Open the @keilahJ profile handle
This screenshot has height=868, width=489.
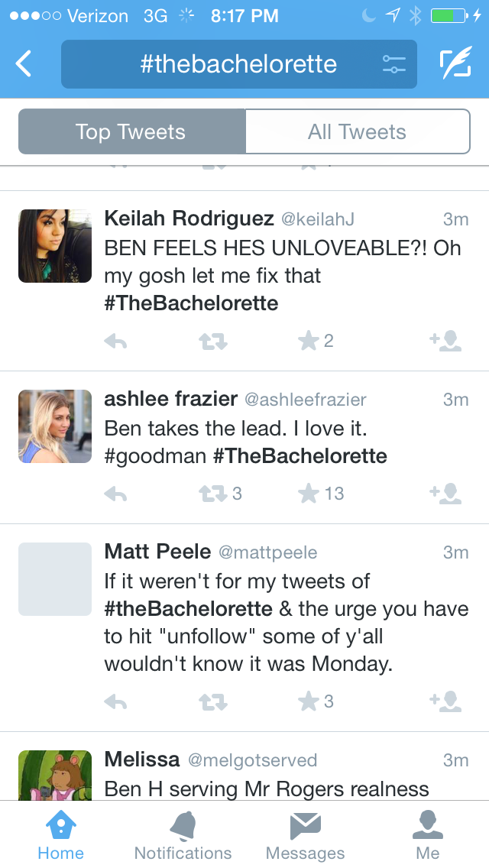[x=318, y=219]
